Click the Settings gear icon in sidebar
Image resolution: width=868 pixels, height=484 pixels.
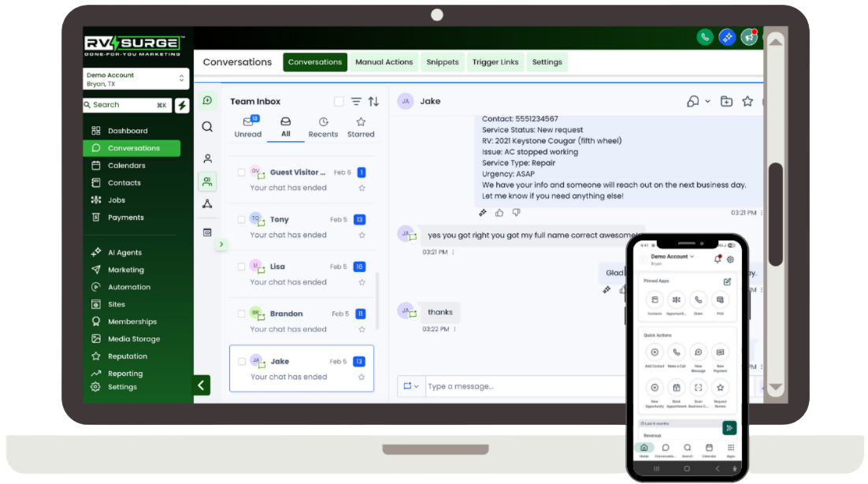click(x=96, y=387)
